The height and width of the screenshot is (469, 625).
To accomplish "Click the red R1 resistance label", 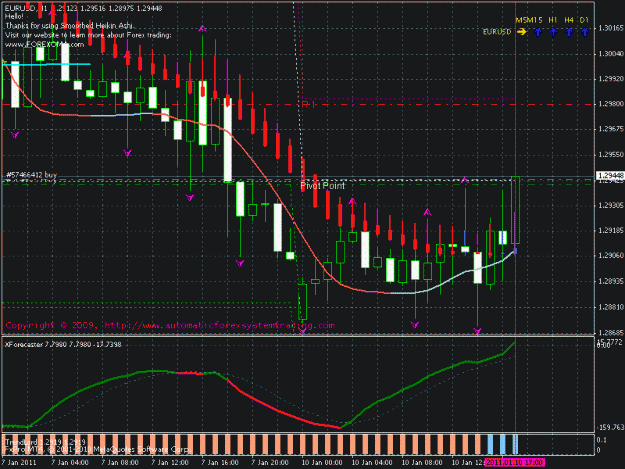I will (x=309, y=104).
